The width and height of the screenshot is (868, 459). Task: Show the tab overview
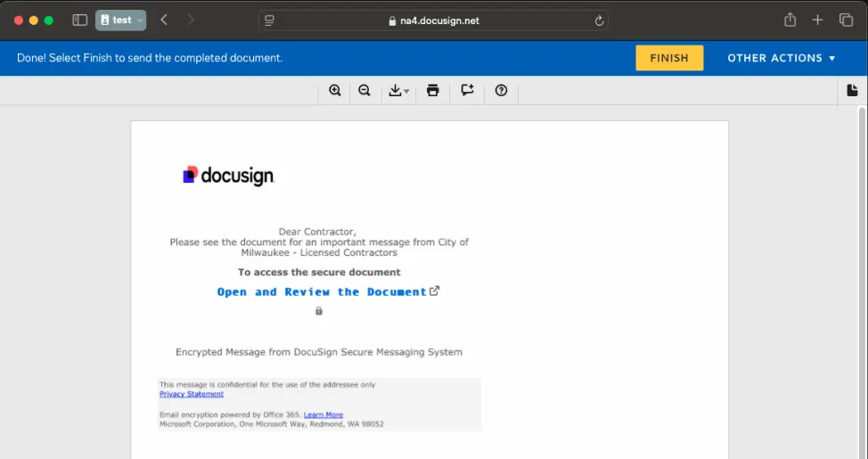[846, 20]
